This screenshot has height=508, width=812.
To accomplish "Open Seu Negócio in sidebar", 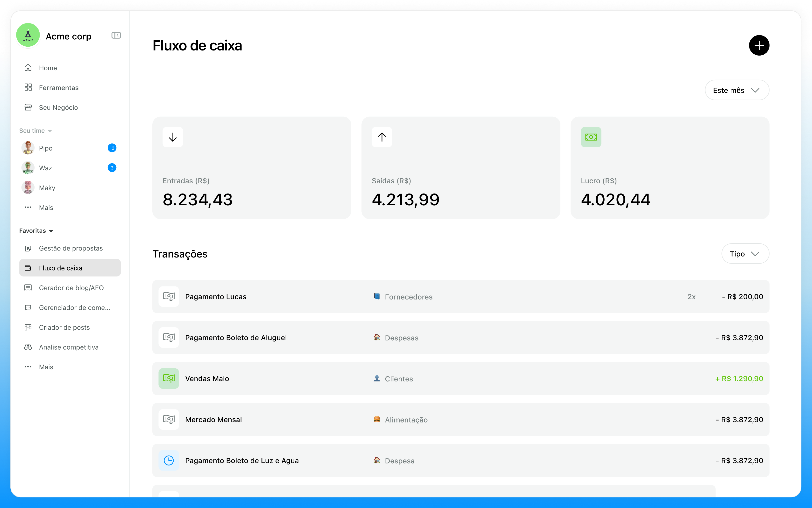I will tap(70, 107).
